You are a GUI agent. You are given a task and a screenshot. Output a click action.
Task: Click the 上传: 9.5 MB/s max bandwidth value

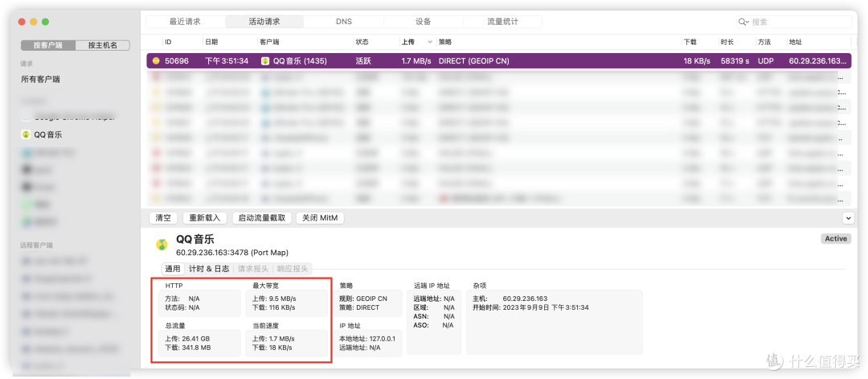point(273,299)
